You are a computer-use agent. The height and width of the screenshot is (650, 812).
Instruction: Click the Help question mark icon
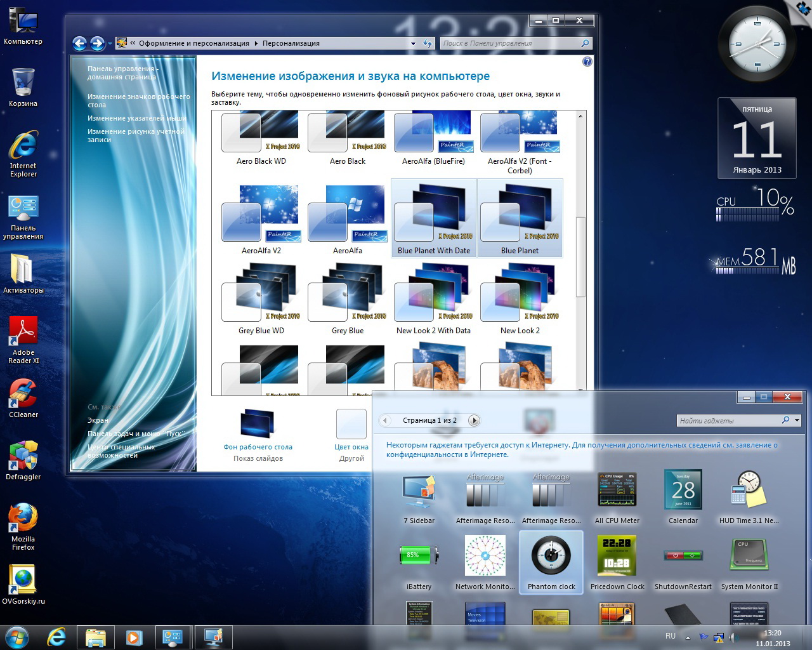click(587, 62)
